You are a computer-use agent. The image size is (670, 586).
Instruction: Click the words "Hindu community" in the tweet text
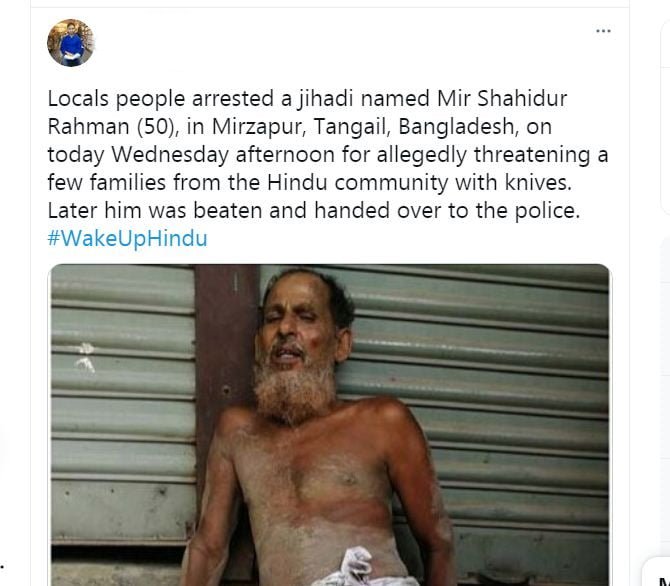coord(357,183)
